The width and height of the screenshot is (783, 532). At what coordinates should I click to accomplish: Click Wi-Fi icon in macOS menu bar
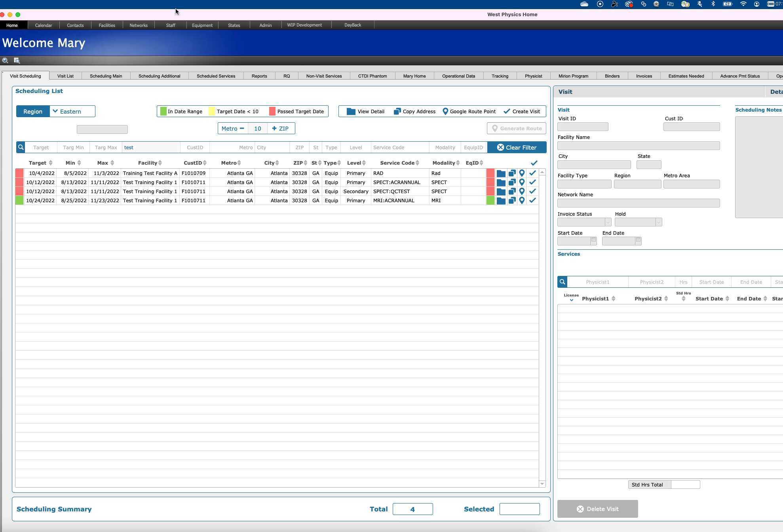743,4
